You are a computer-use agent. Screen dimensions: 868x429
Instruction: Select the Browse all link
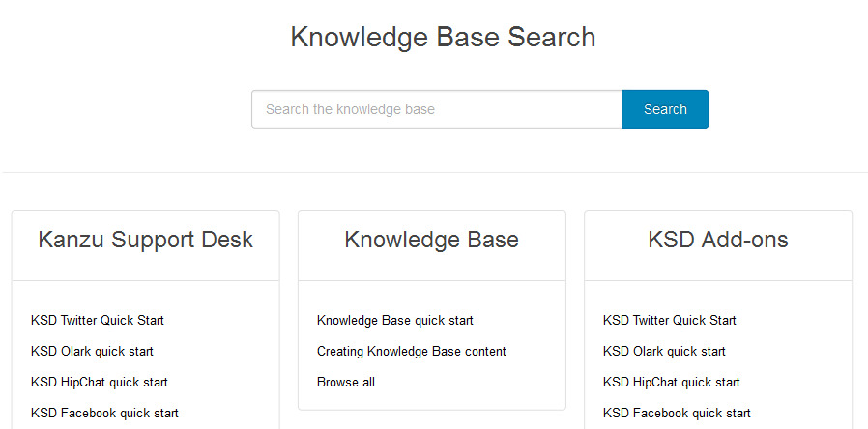click(345, 382)
